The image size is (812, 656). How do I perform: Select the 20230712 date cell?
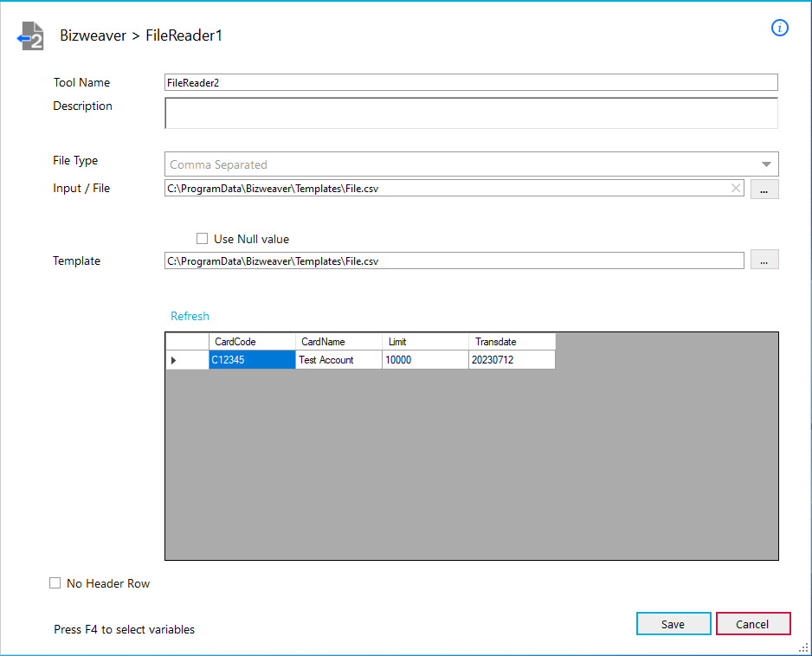click(512, 360)
